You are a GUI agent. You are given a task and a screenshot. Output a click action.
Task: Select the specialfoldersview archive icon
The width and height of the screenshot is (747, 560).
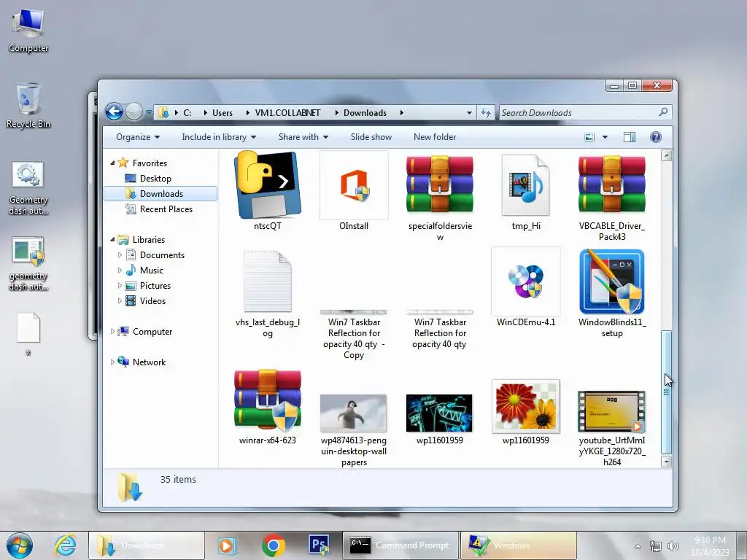coord(440,184)
